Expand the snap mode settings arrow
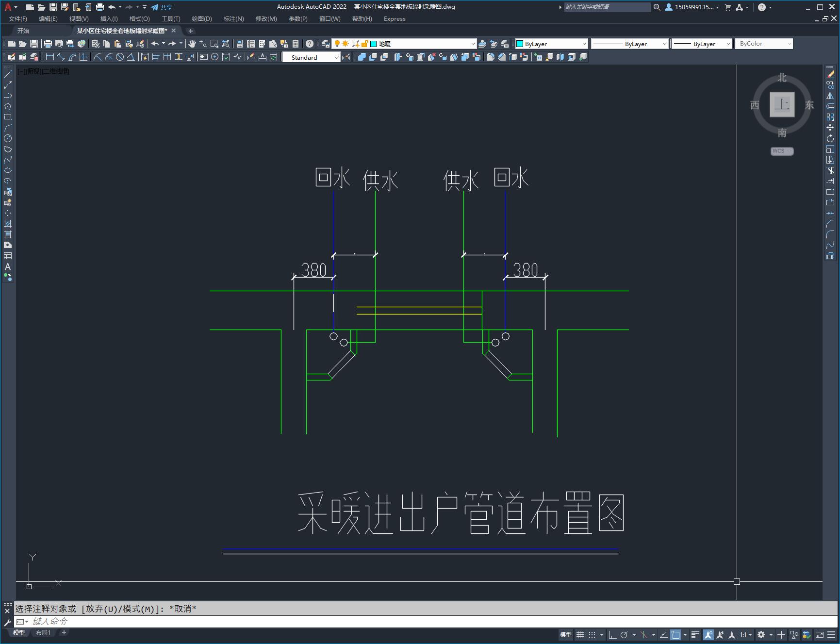 pyautogui.click(x=602, y=635)
